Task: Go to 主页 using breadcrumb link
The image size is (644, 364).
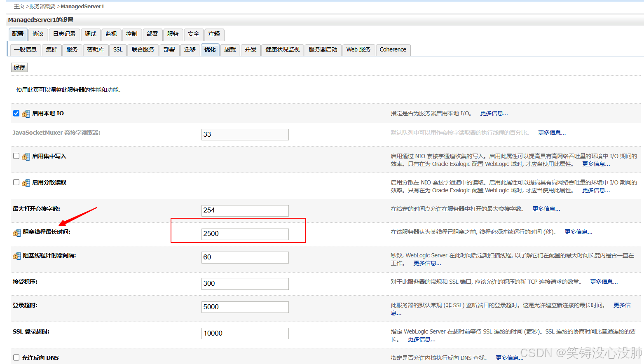Action: pos(19,6)
